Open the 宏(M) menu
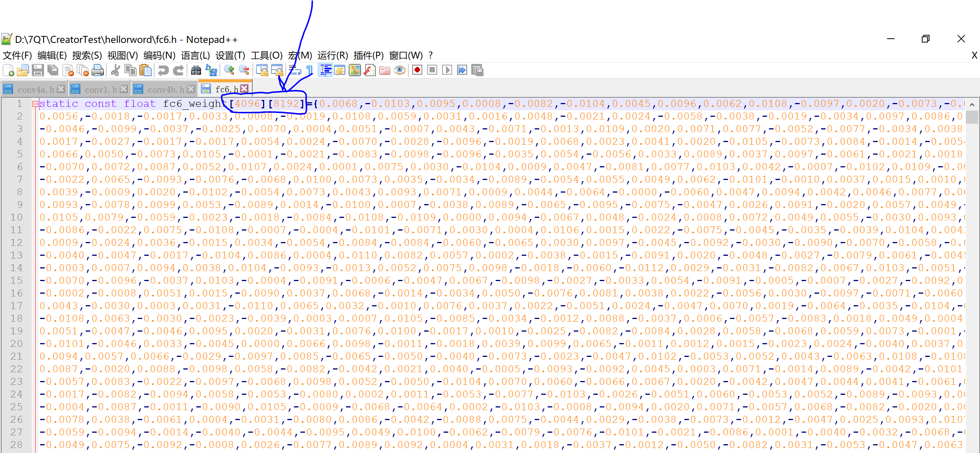 [300, 56]
